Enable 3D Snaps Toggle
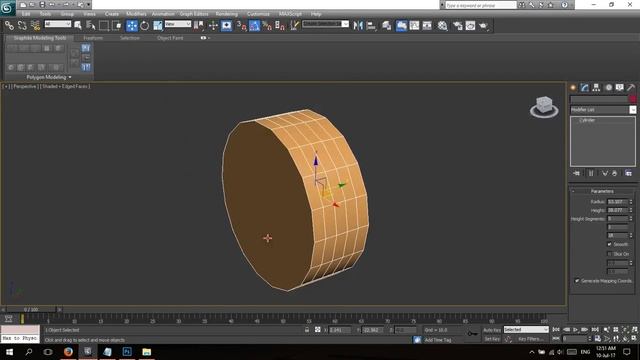The image size is (640, 360). (241, 25)
